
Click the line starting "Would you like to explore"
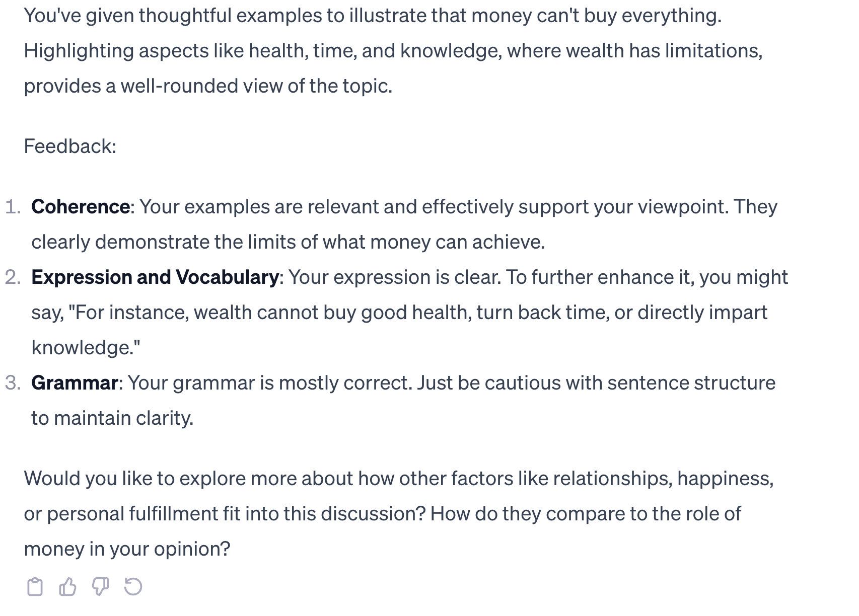coord(398,479)
